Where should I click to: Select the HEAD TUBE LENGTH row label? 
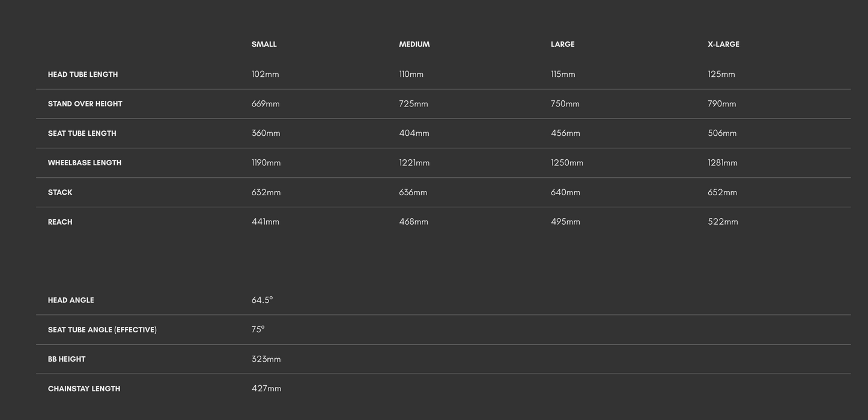[83, 75]
